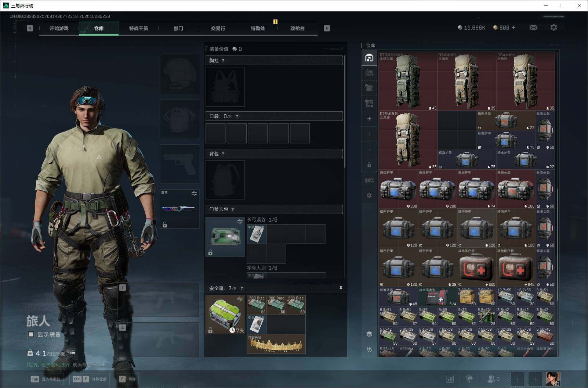Image resolution: width=588 pixels, height=388 pixels.
Task: Click the 转移全部 button
Action: (x=90, y=379)
